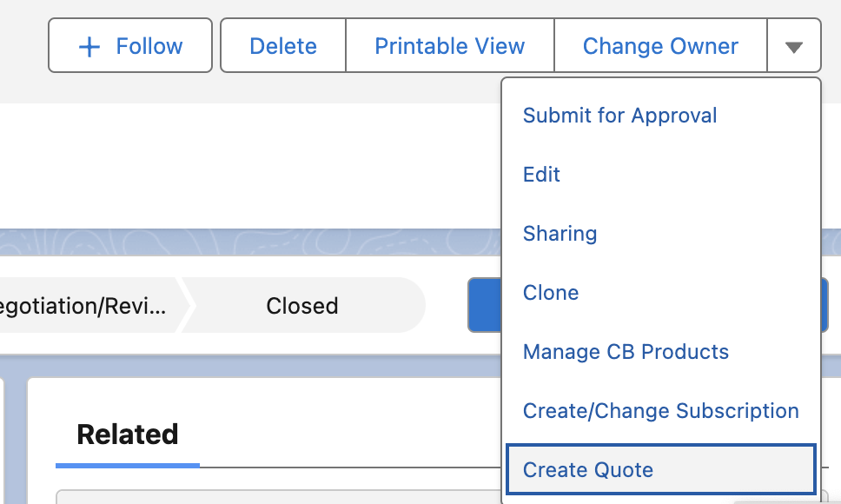Select Clone in the actions menu

[551, 292]
